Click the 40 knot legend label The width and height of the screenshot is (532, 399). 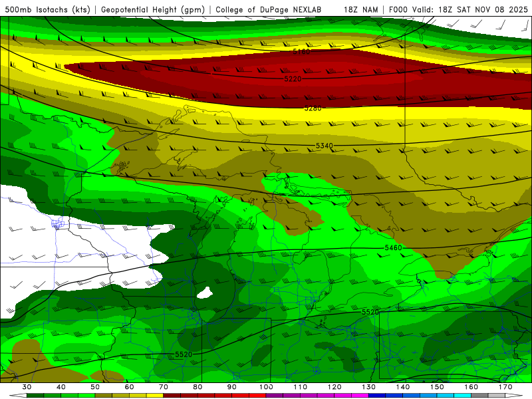click(61, 387)
